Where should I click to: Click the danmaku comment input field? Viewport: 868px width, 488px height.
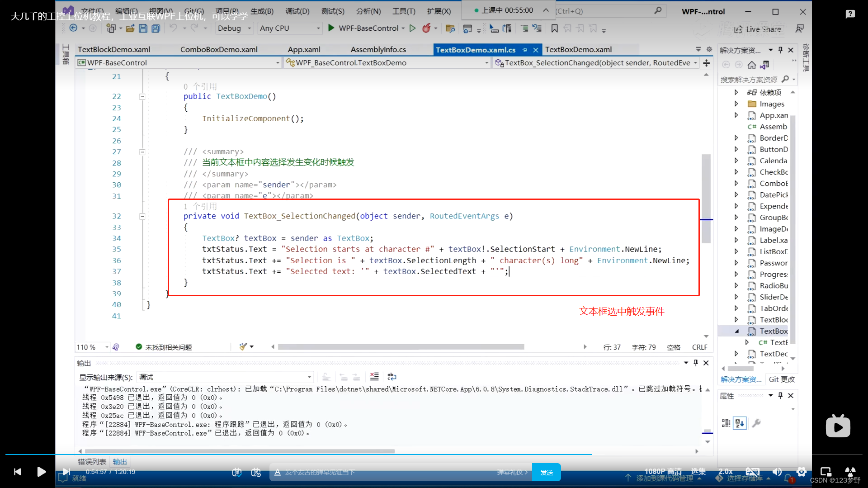tap(389, 472)
